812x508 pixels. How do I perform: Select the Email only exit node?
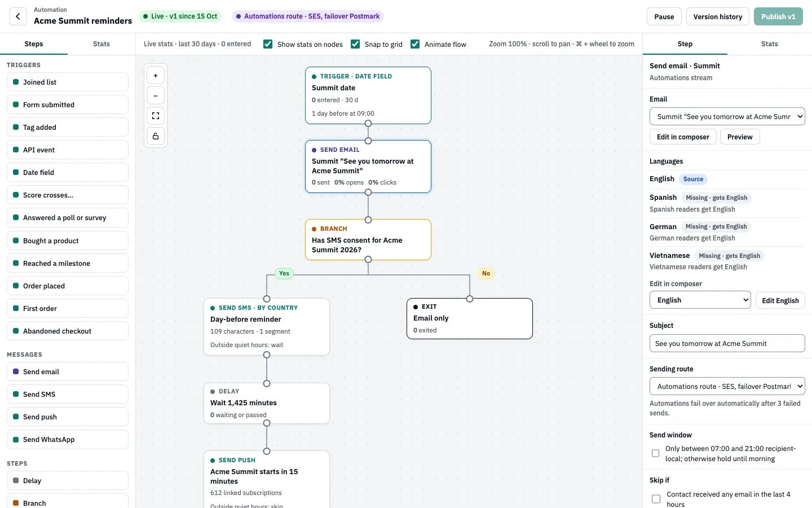470,318
